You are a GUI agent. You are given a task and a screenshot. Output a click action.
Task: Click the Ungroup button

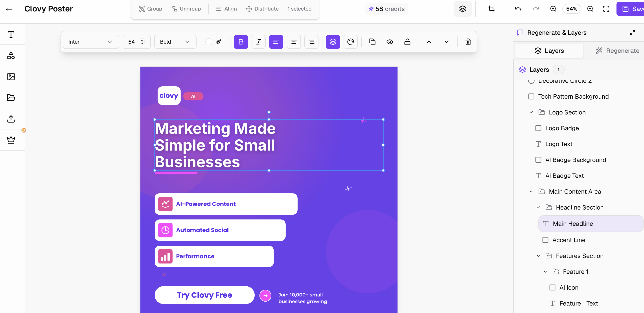click(186, 9)
